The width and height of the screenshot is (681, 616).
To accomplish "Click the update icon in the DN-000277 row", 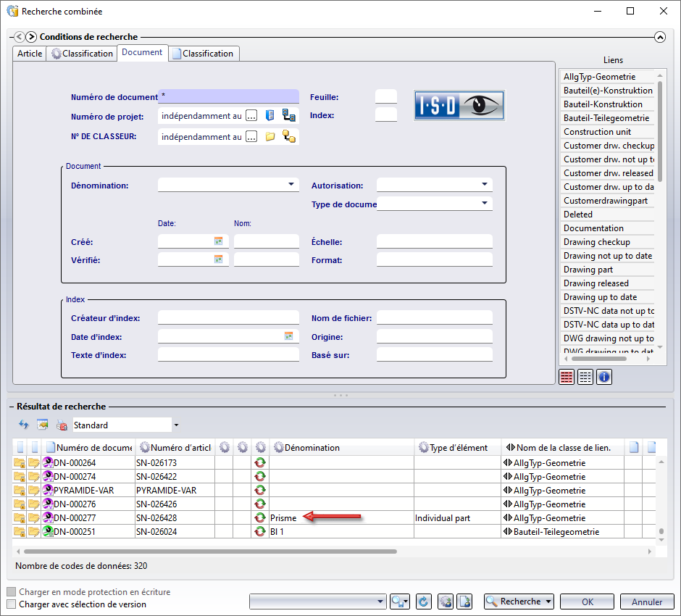I will pyautogui.click(x=259, y=518).
